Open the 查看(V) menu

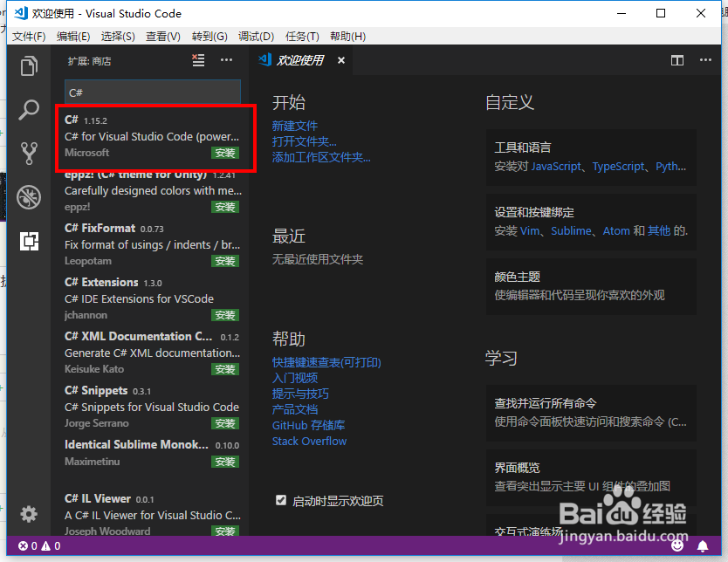[x=163, y=36]
